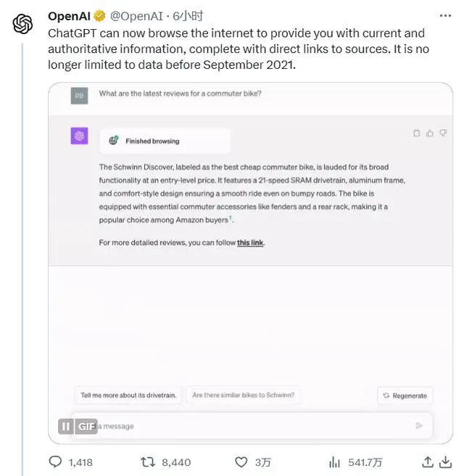This screenshot has height=476, width=464.
Task: Copy the ChatGPT response with clipboard icon
Action: coord(416,133)
